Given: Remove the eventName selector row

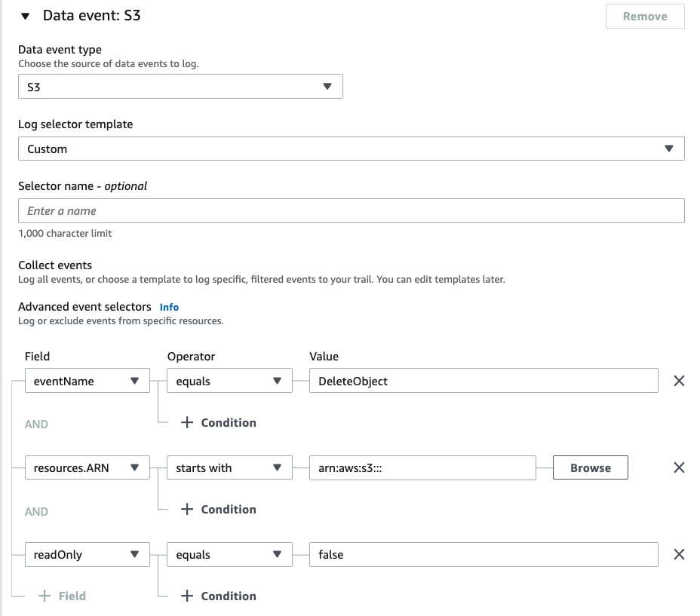Looking at the screenshot, I should pyautogui.click(x=678, y=381).
